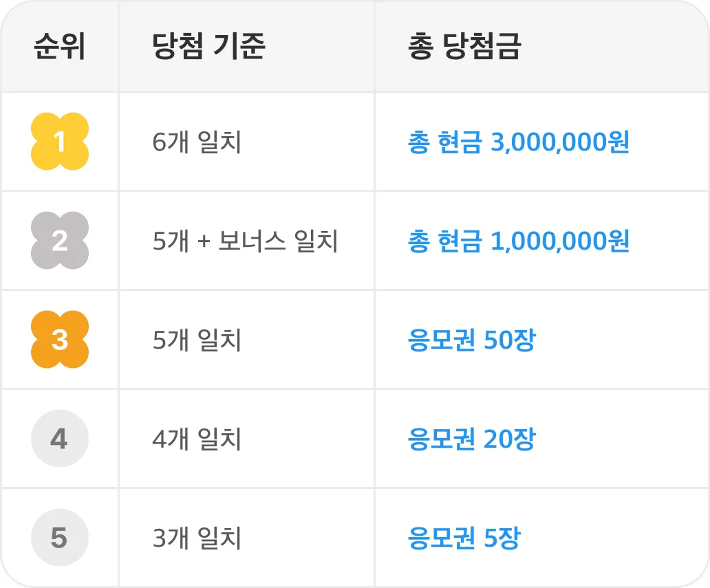Open the 응모권 50장 prize link
This screenshot has height=588, width=710.
[472, 340]
